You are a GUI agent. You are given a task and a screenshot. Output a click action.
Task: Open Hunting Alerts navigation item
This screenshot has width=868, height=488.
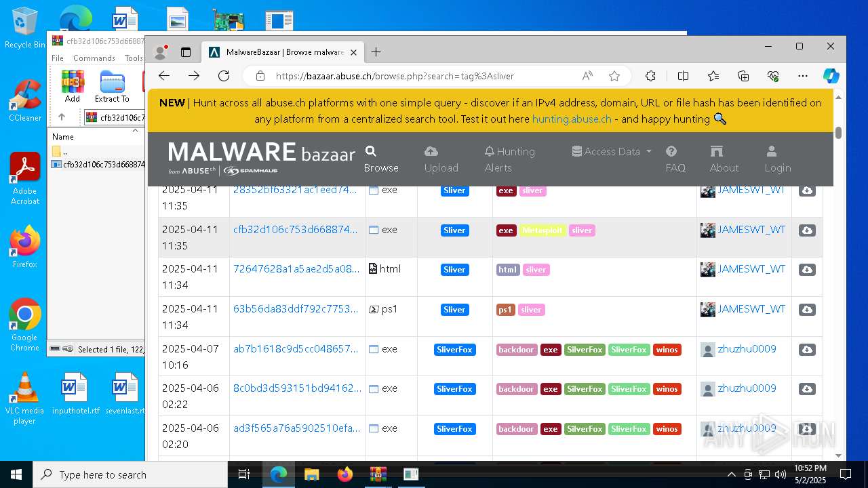click(x=510, y=159)
